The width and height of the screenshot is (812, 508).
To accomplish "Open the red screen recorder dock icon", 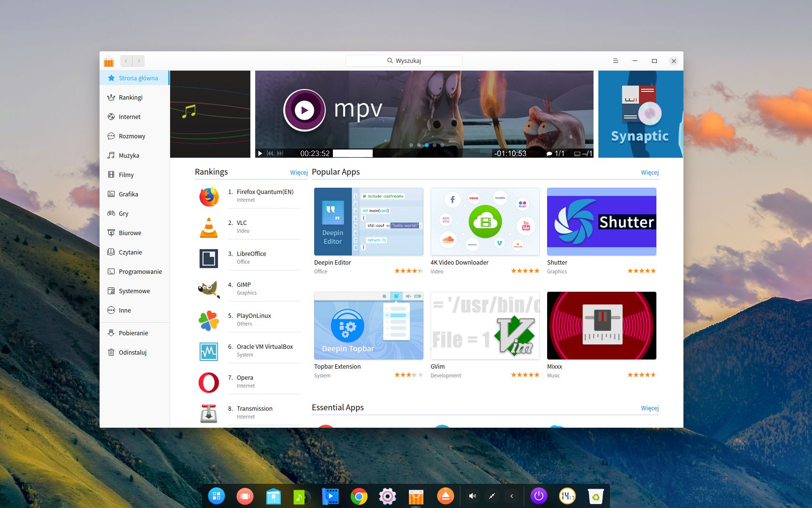I will pyautogui.click(x=245, y=496).
